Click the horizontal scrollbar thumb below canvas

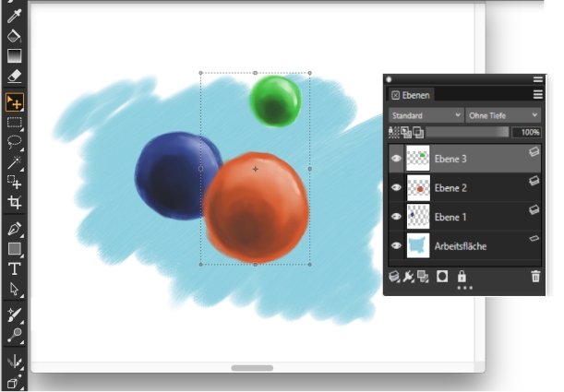pyautogui.click(x=252, y=368)
